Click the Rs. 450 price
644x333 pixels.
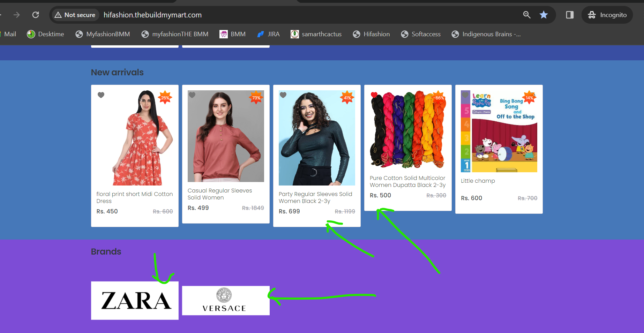pos(107,211)
